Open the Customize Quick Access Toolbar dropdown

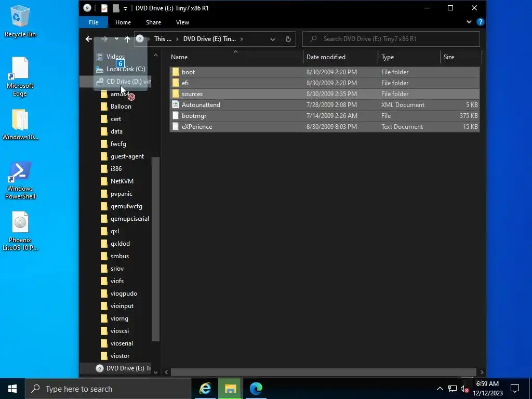tap(125, 8)
